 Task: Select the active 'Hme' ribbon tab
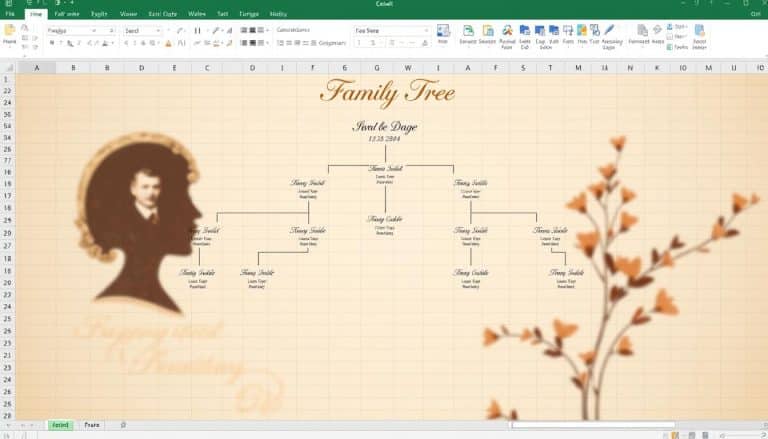(x=36, y=14)
